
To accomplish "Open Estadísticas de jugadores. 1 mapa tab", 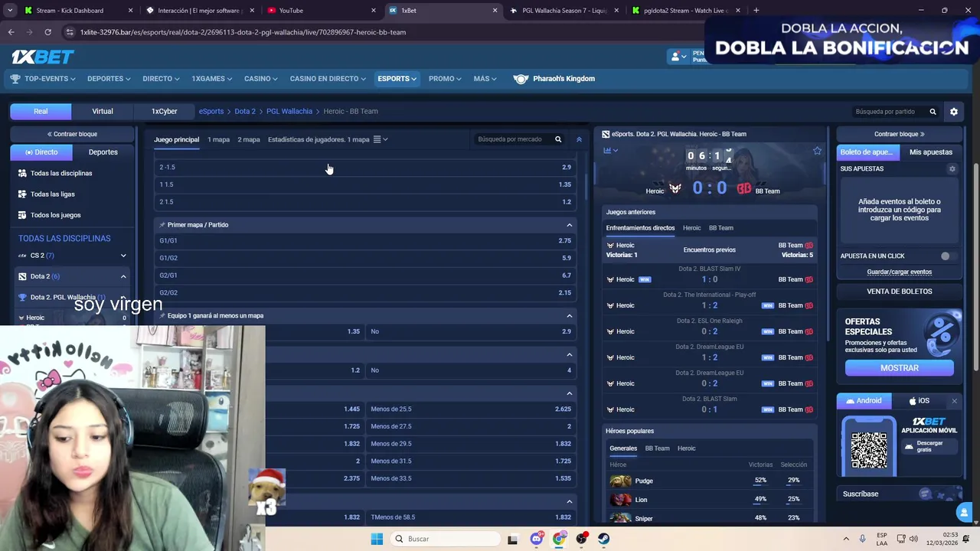I will click(318, 140).
